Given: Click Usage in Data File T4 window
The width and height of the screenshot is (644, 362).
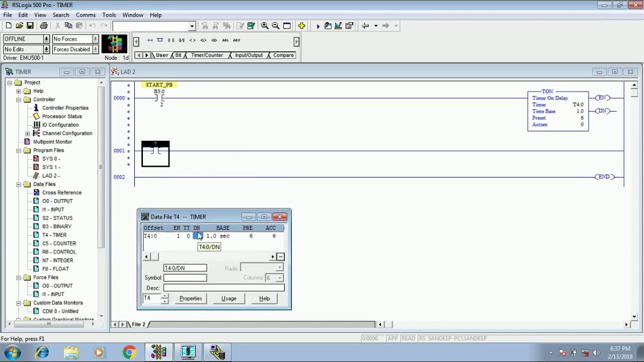Looking at the screenshot, I should click(x=229, y=299).
